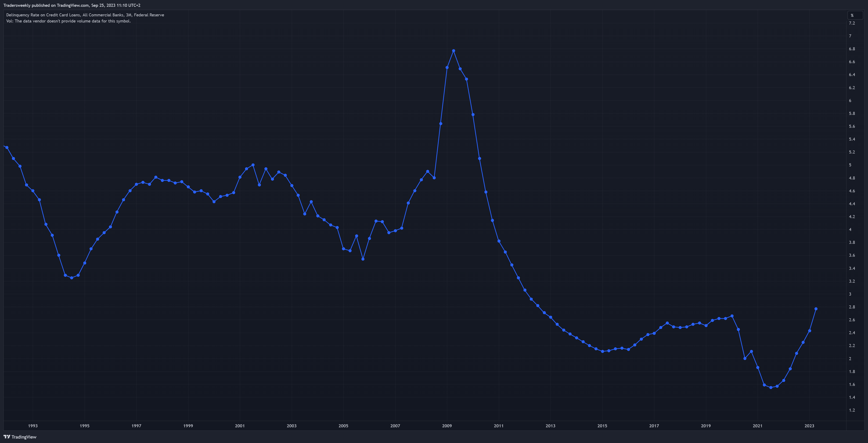Click the 6.8 value on the price scale

pyautogui.click(x=852, y=49)
